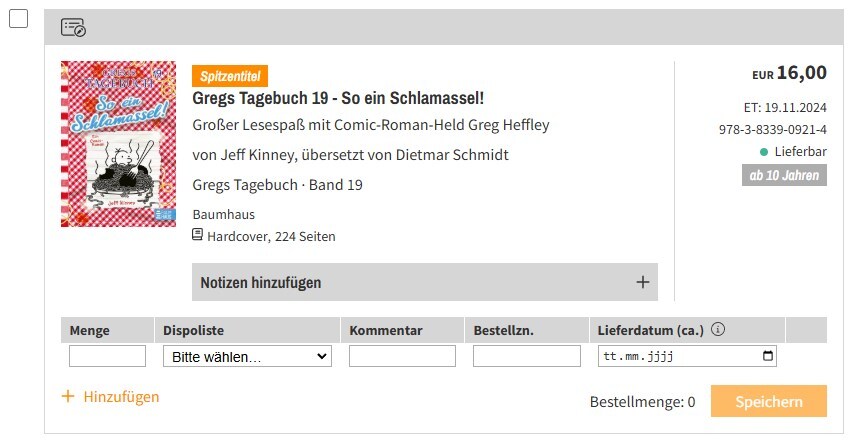Image resolution: width=862 pixels, height=442 pixels.
Task: Click the plus icon in Notizen hinzufügen
Action: [643, 282]
